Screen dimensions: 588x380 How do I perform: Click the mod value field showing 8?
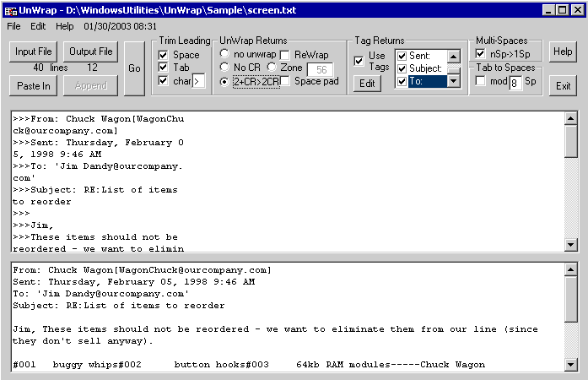coord(515,83)
